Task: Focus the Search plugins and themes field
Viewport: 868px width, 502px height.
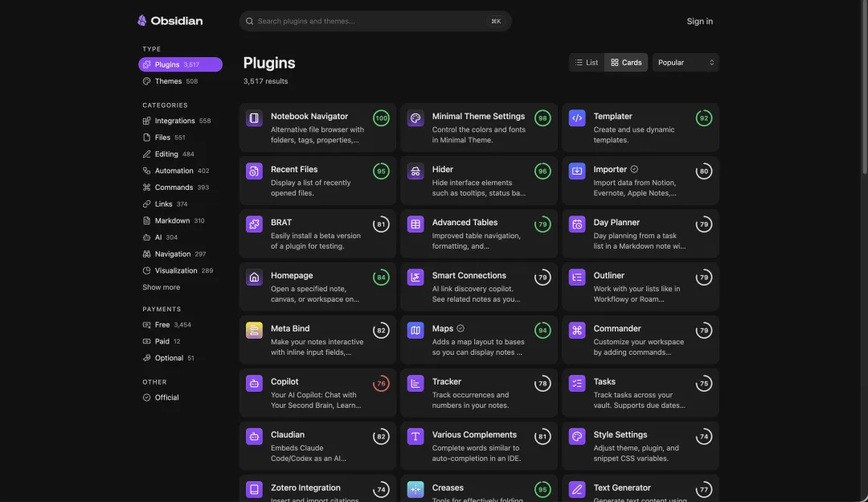Action: point(375,21)
